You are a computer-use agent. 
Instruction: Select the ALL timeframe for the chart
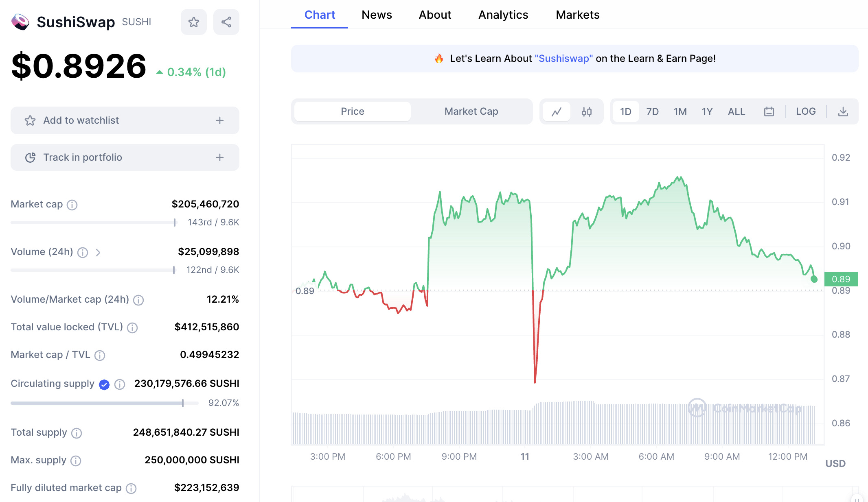click(x=736, y=111)
